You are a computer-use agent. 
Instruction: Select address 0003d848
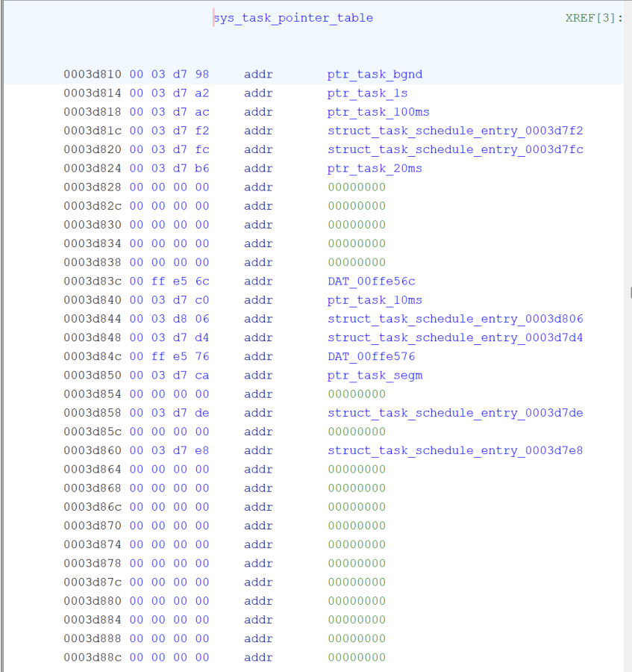pos(93,337)
